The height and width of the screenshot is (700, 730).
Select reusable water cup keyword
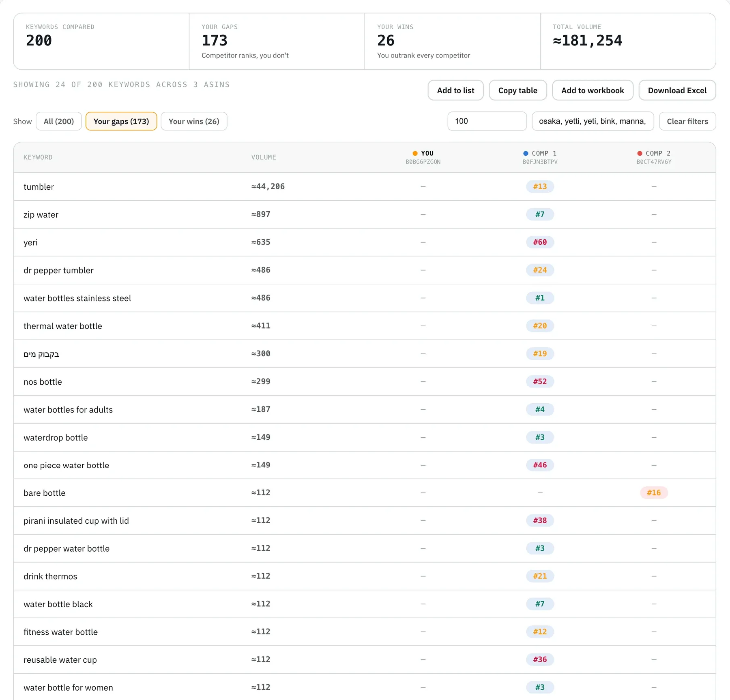click(x=60, y=660)
